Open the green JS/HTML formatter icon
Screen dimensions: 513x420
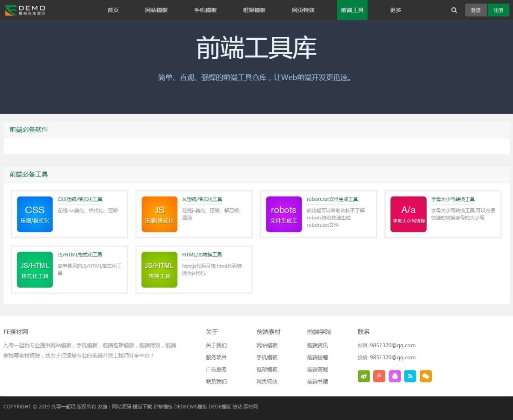point(35,270)
